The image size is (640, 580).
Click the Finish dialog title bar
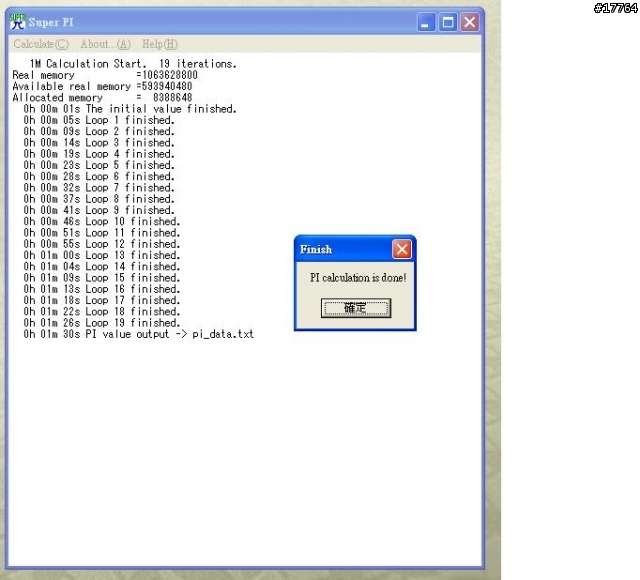[x=355, y=249]
